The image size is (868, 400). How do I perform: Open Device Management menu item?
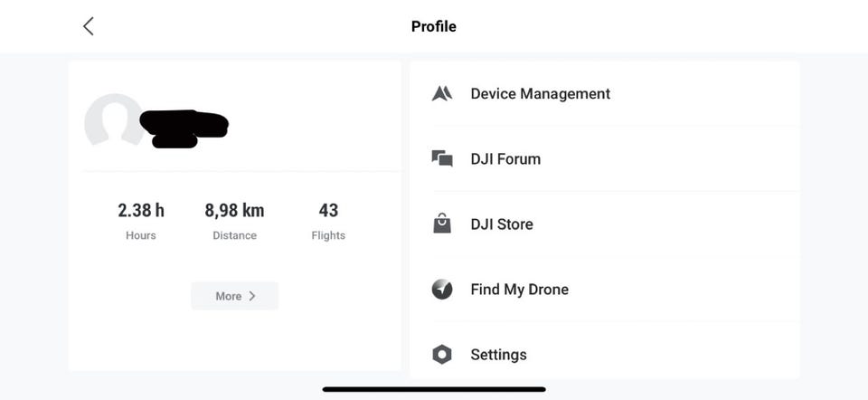(540, 94)
